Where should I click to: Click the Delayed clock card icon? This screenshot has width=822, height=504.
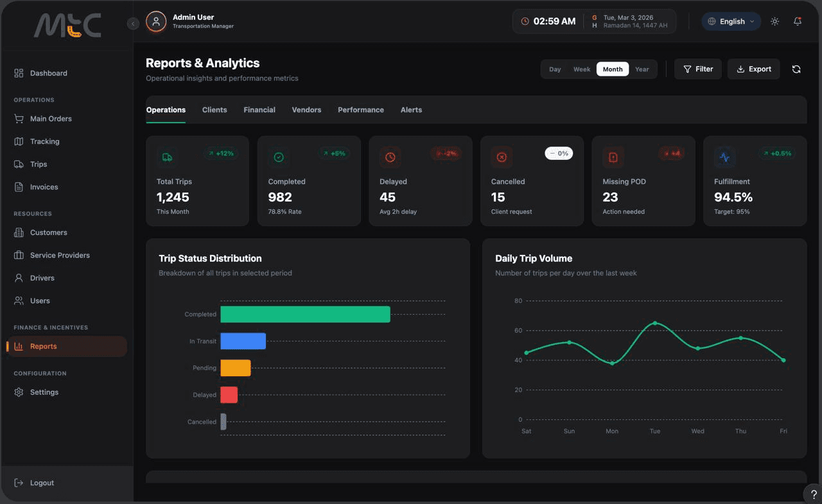point(390,157)
